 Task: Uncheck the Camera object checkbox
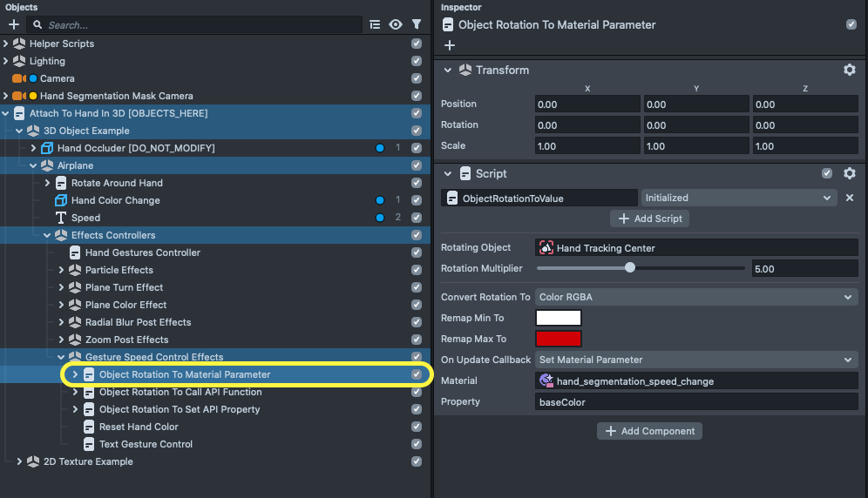(417, 78)
